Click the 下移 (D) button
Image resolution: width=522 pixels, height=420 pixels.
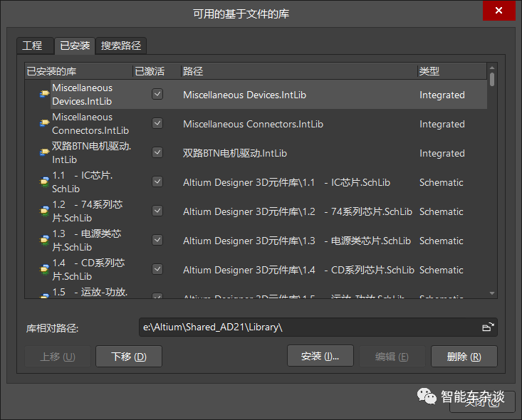point(129,357)
